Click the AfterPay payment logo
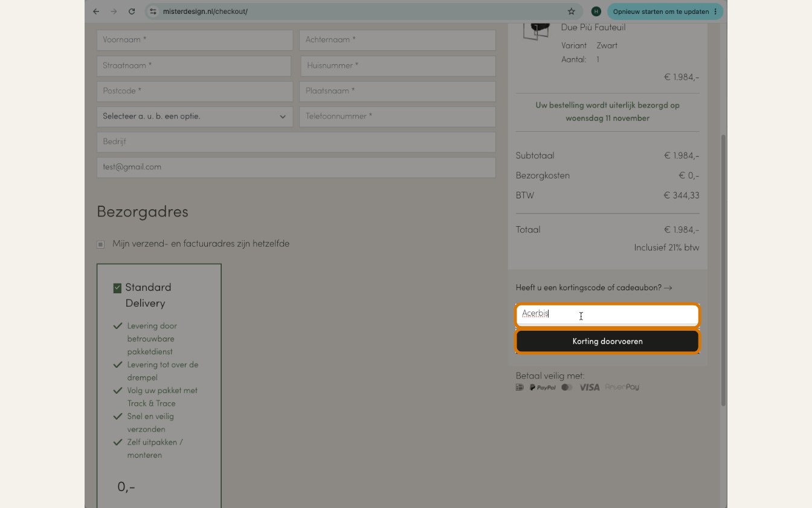The image size is (812, 508). pyautogui.click(x=622, y=387)
